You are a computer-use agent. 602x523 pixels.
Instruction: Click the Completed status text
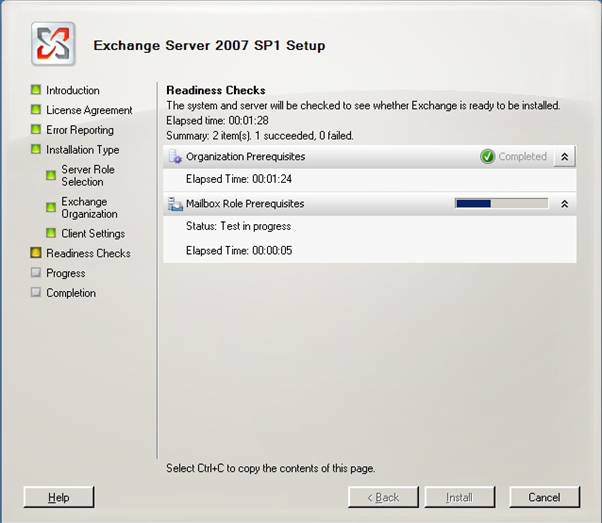(523, 156)
